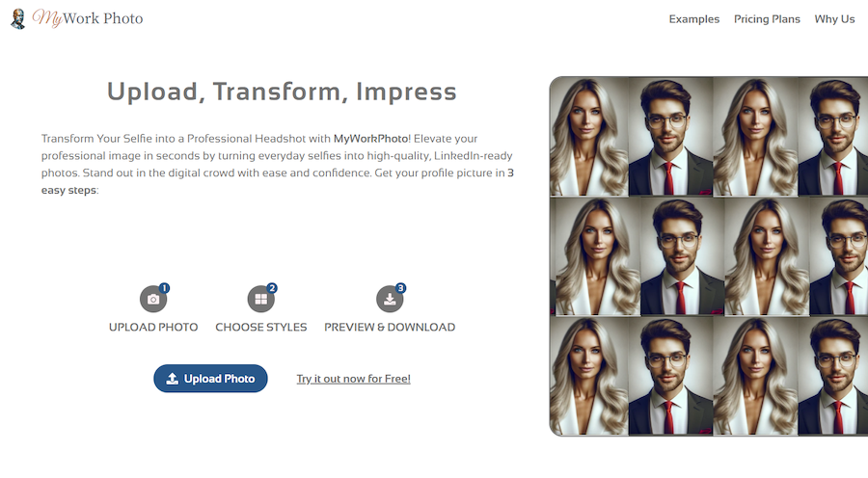868x478 pixels.
Task: Open the Examples menu item
Action: click(694, 19)
